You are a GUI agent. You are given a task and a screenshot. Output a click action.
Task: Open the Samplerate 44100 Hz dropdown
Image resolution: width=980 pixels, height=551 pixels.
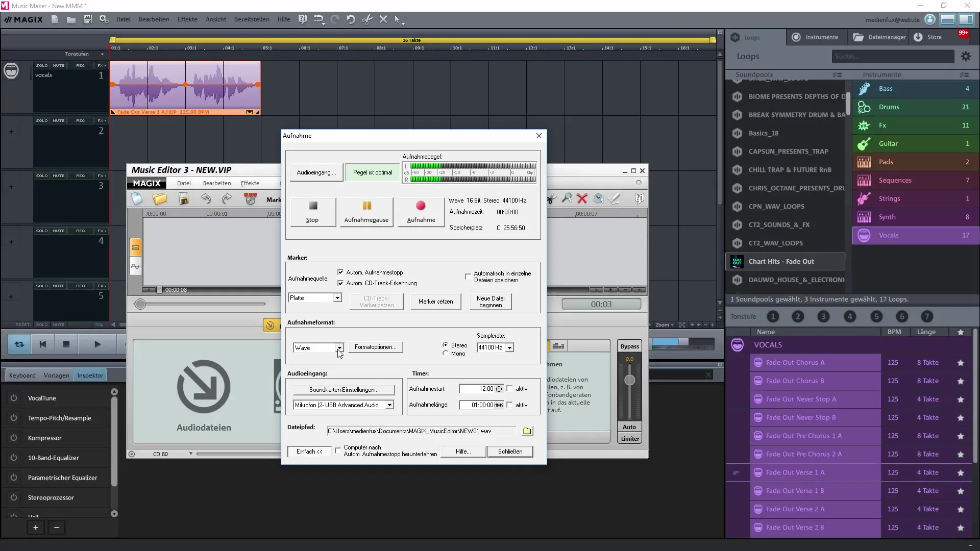click(509, 347)
